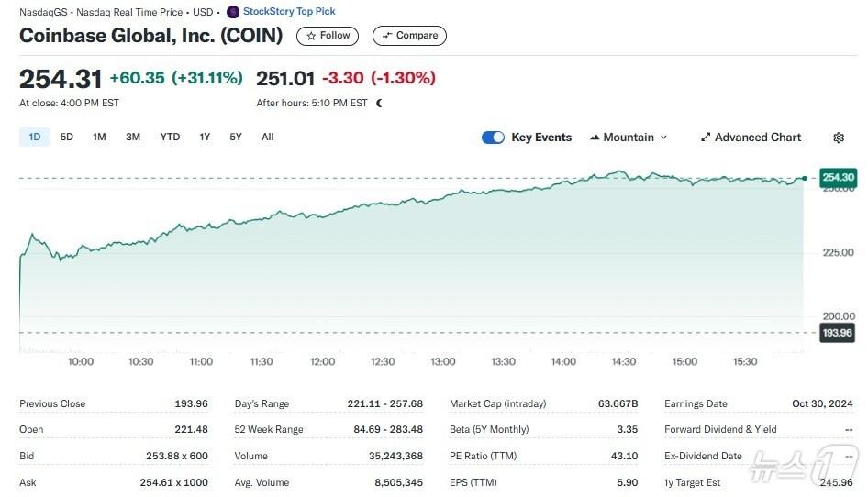Toggle the Key Events switch
Screen dimensions: 868x497
tap(493, 138)
